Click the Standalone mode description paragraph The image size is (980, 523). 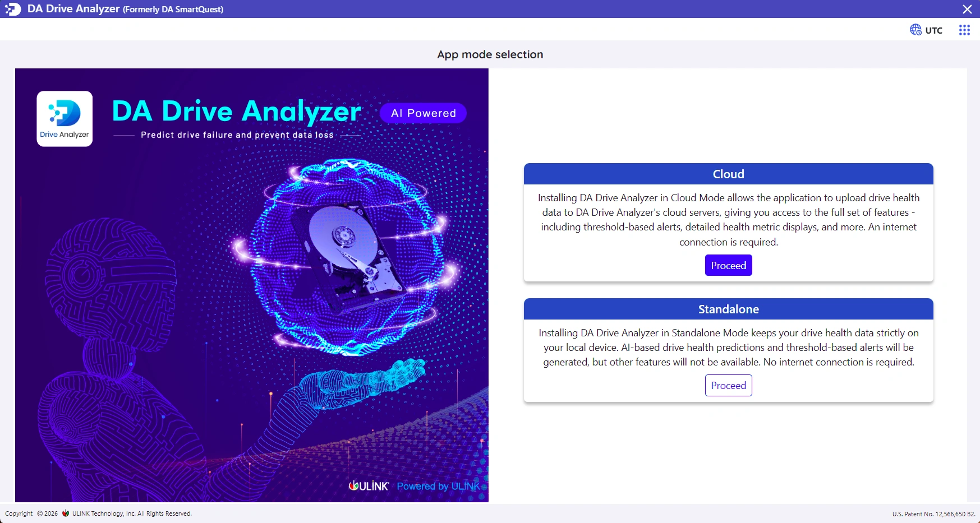(x=728, y=347)
